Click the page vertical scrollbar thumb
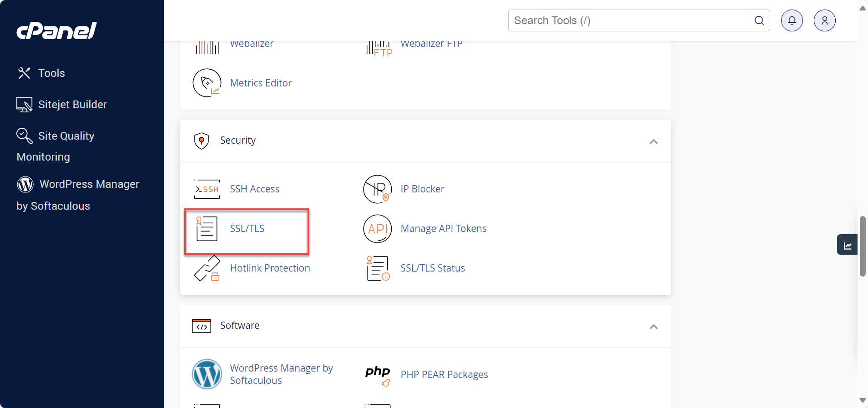The image size is (868, 408). point(862,246)
